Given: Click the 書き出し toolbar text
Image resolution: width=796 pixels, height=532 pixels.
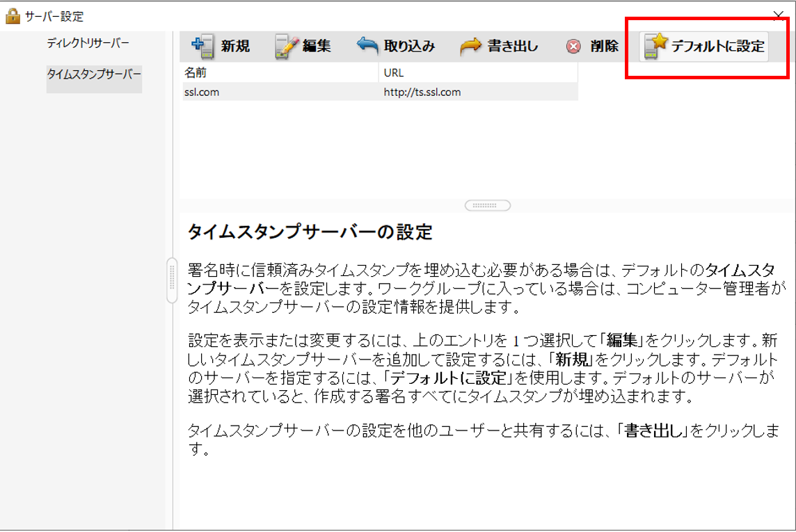Looking at the screenshot, I should pyautogui.click(x=512, y=47).
